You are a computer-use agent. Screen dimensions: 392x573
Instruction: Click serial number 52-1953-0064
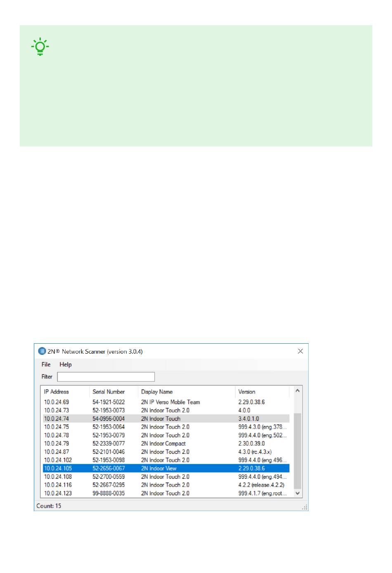109,427
